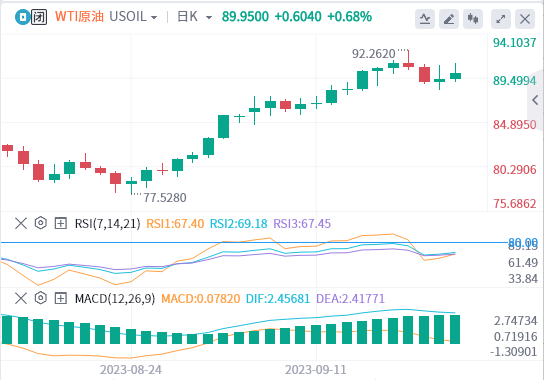Remove the RSI indicator panel
This screenshot has width=544, height=380.
(21, 223)
